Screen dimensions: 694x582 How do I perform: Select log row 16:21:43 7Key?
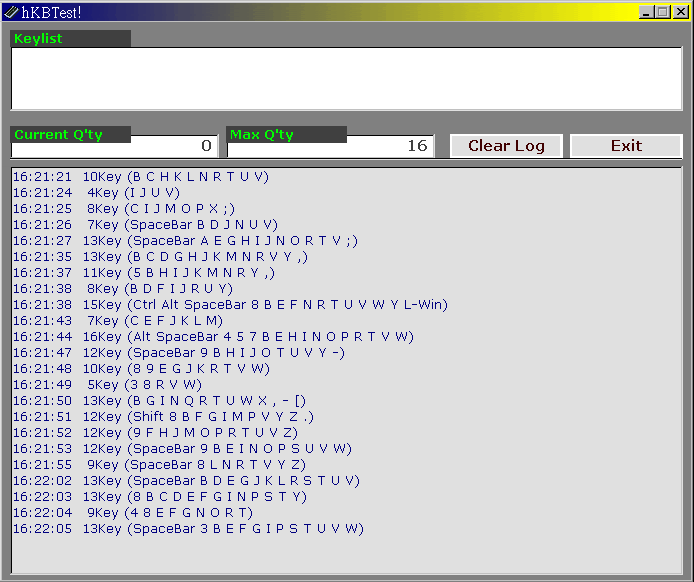point(118,320)
